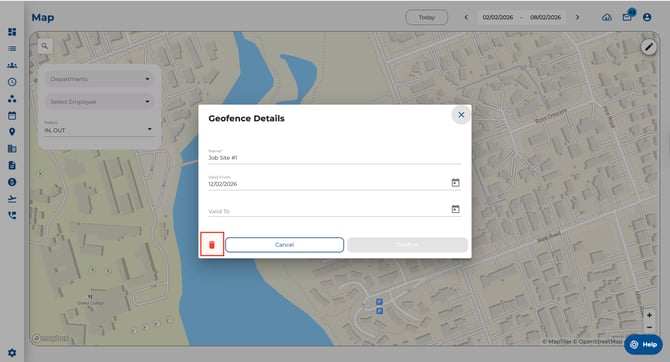Click the 02/02/2026 start date
This screenshot has width=670, height=362.
tap(498, 17)
